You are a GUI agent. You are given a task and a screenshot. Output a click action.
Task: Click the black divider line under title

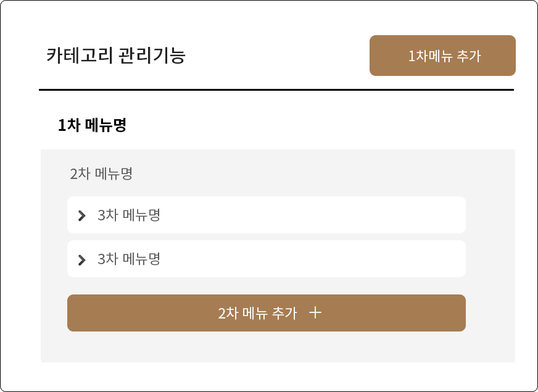(276, 90)
